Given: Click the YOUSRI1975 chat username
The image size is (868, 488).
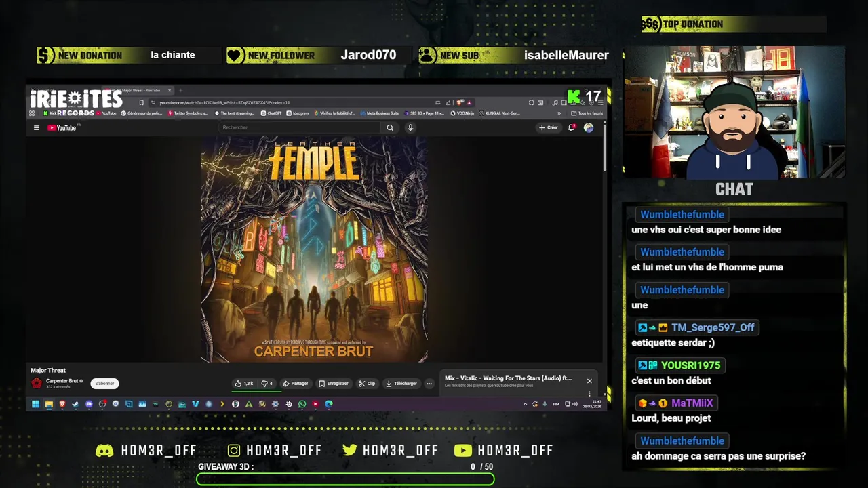Looking at the screenshot, I should click(690, 365).
